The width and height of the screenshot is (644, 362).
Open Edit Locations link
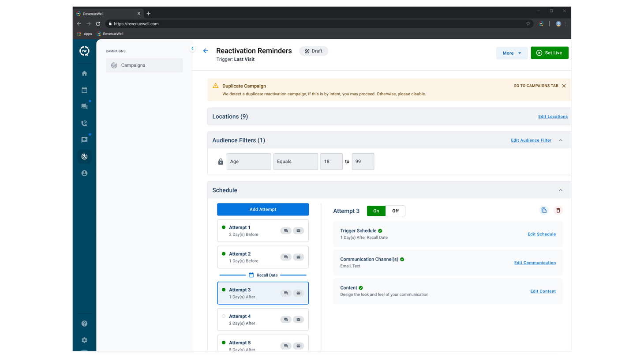point(553,117)
